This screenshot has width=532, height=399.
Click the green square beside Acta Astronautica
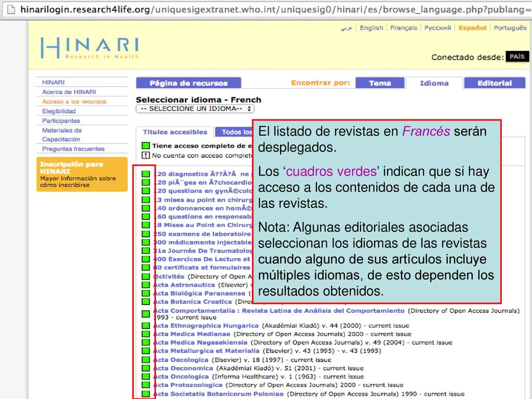point(145,285)
